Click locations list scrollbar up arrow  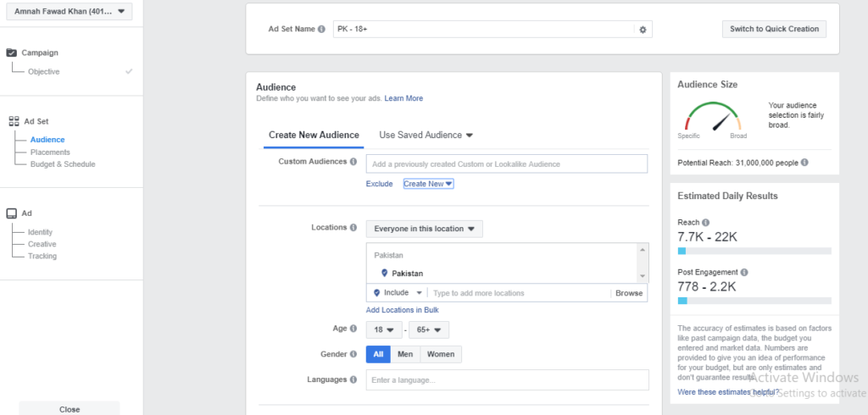[643, 250]
